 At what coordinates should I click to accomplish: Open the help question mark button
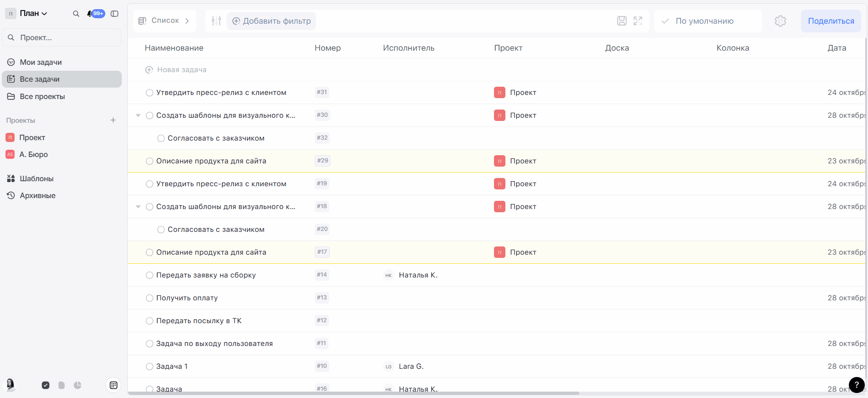point(856,385)
